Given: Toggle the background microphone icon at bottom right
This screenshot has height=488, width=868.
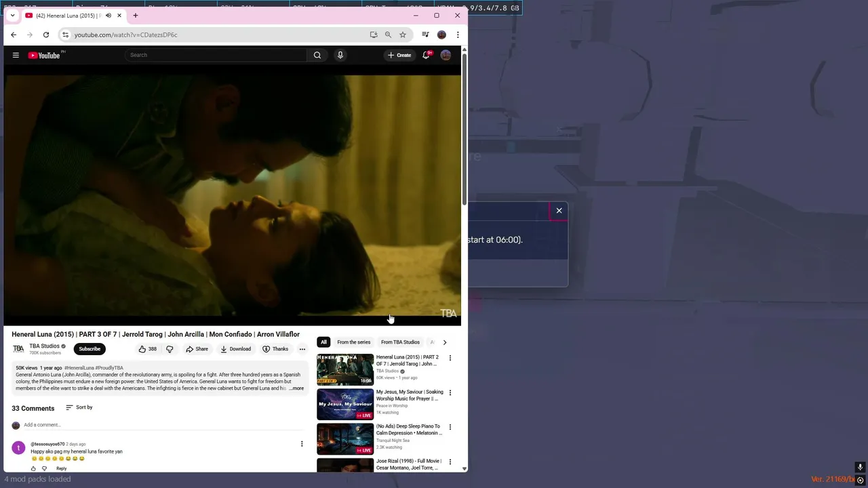Looking at the screenshot, I should [860, 467].
